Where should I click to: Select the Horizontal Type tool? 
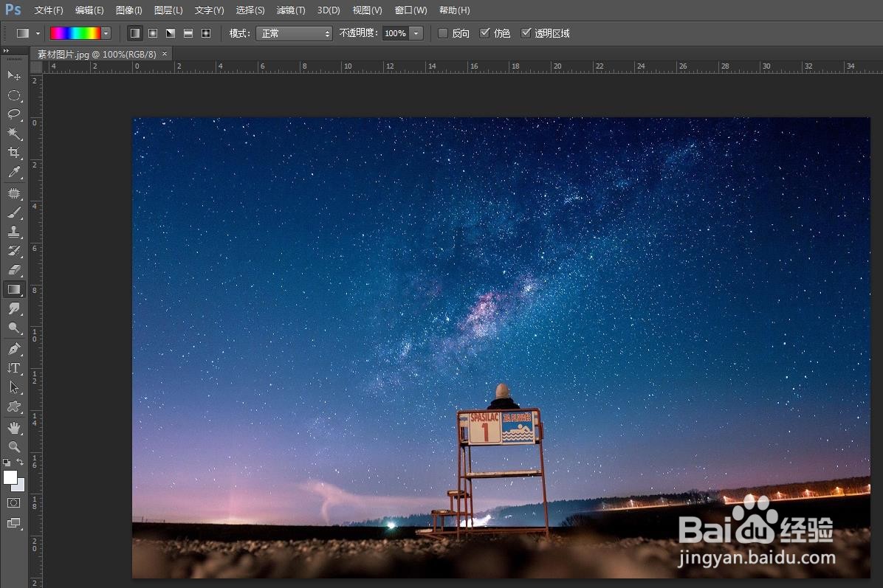(14, 368)
